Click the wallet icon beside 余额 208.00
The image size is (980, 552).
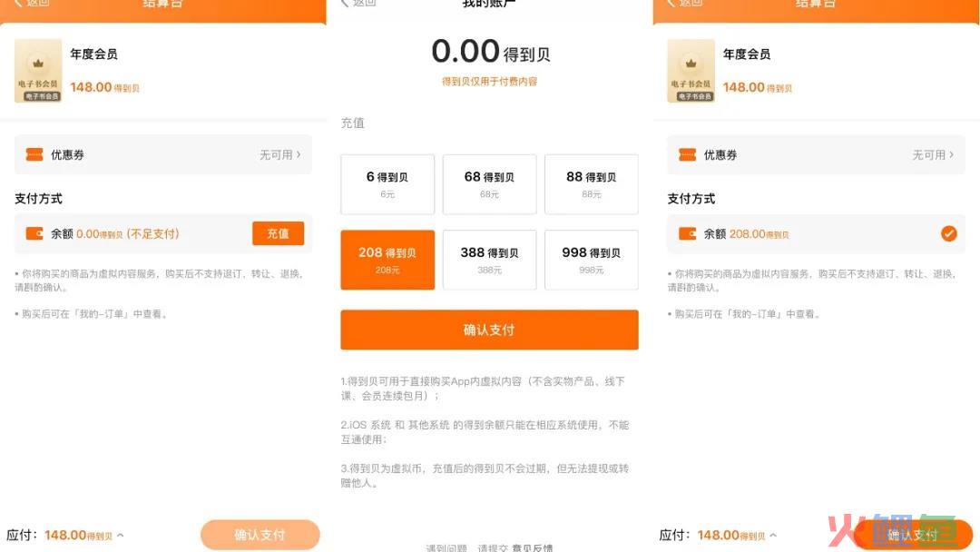tap(688, 234)
